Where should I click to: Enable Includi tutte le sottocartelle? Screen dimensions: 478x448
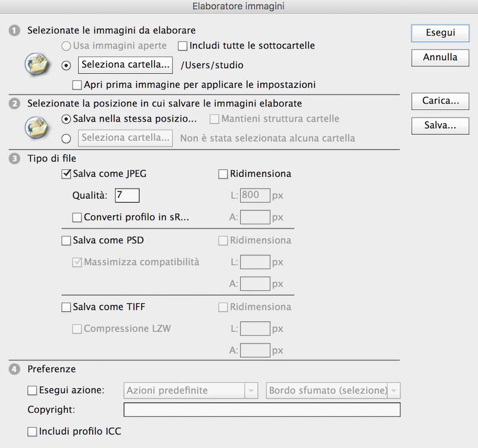[182, 46]
